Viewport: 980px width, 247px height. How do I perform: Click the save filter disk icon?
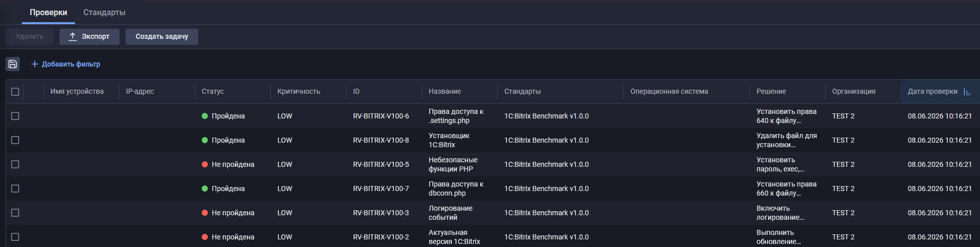pos(13,64)
